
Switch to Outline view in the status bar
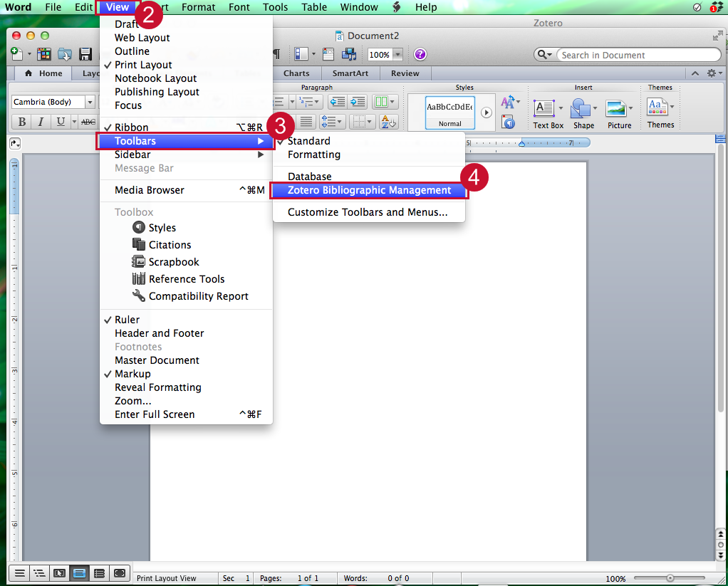point(39,573)
